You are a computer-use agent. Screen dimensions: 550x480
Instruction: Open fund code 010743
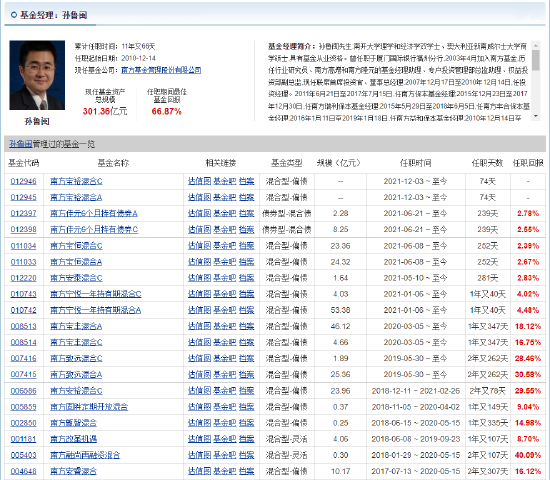(24, 294)
